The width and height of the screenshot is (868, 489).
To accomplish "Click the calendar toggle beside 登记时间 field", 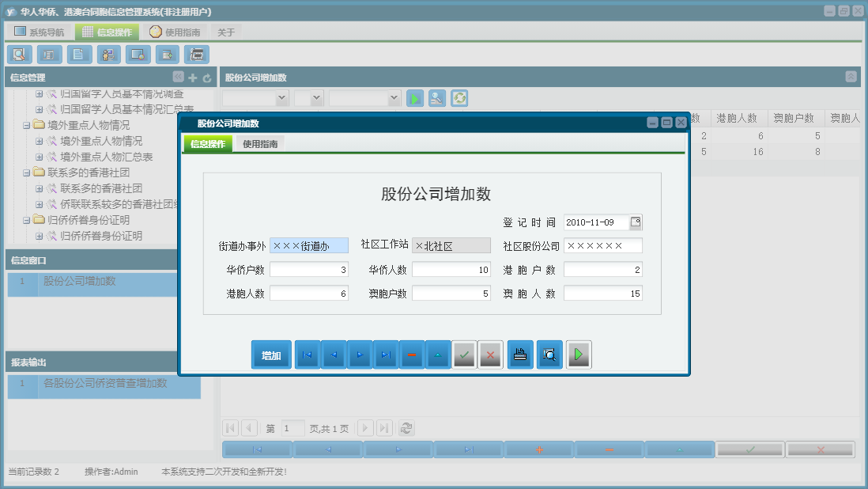I will coord(636,222).
